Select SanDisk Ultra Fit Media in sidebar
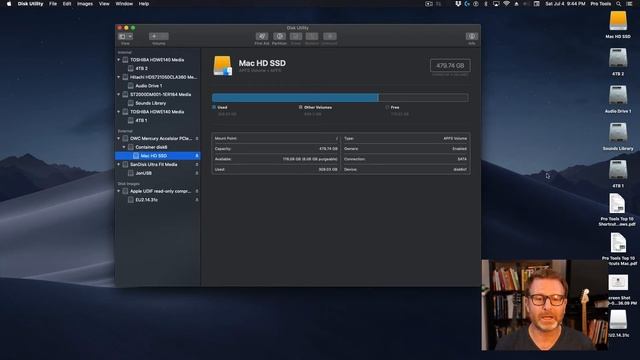 pyautogui.click(x=158, y=164)
